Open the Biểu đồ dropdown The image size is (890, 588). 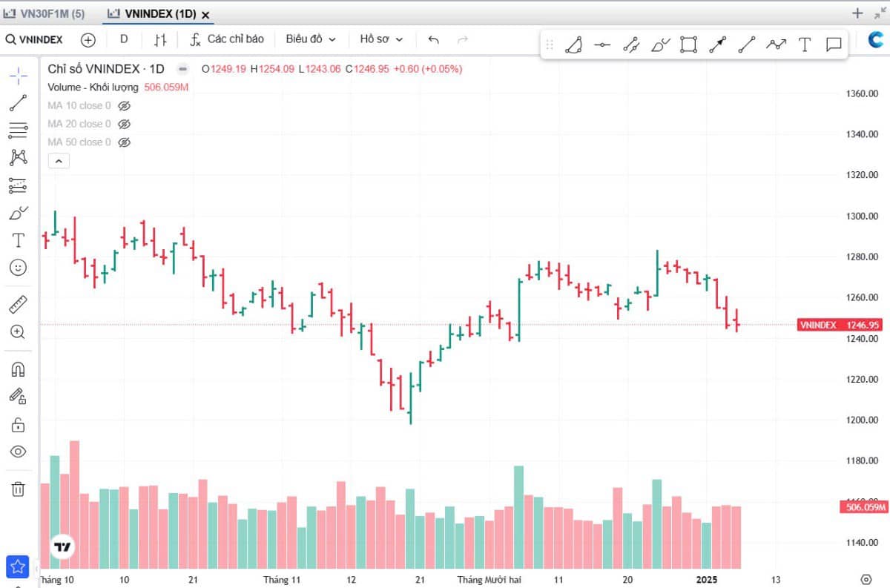tap(311, 39)
